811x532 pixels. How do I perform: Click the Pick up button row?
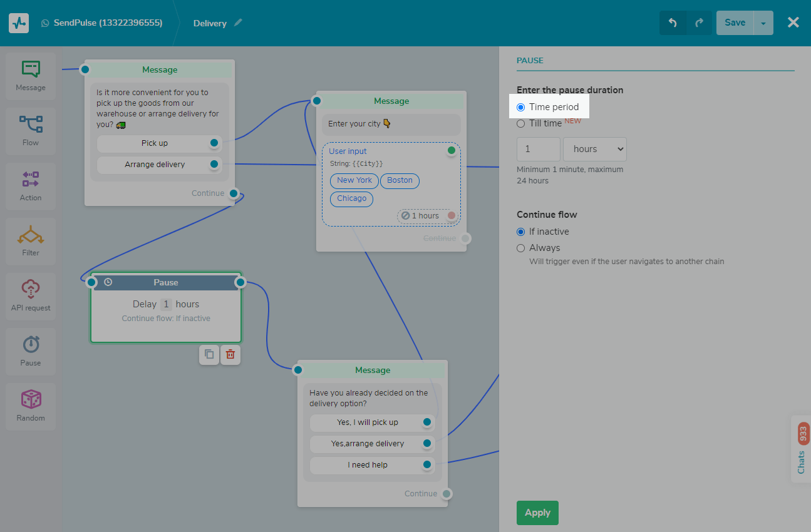click(160, 143)
